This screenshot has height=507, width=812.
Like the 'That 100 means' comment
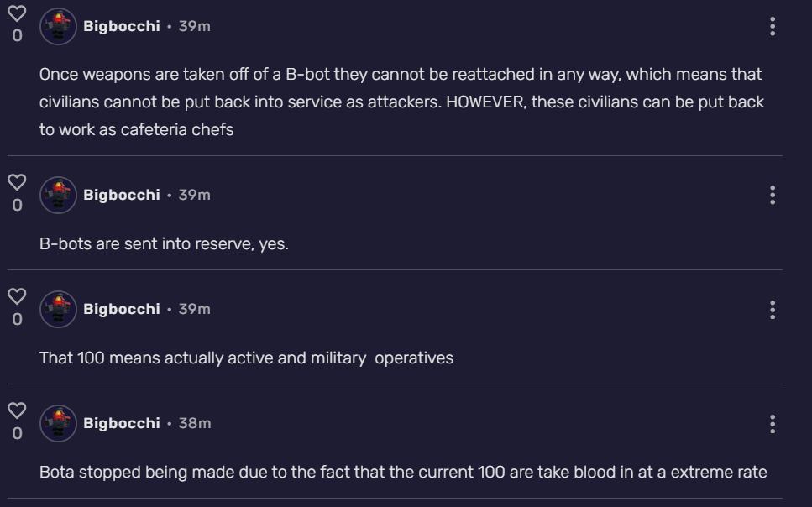[17, 296]
